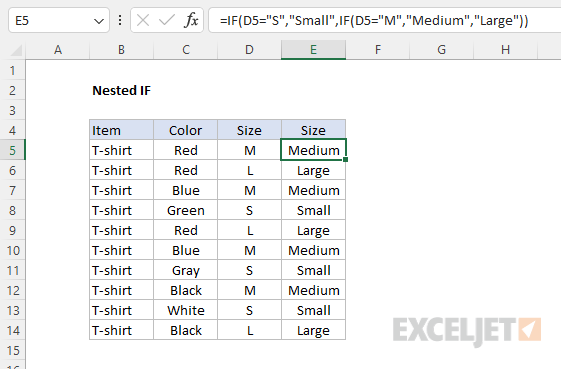Viewport: 561px width, 369px height.
Task: Click the Select All corner triangle
Action: (16, 50)
